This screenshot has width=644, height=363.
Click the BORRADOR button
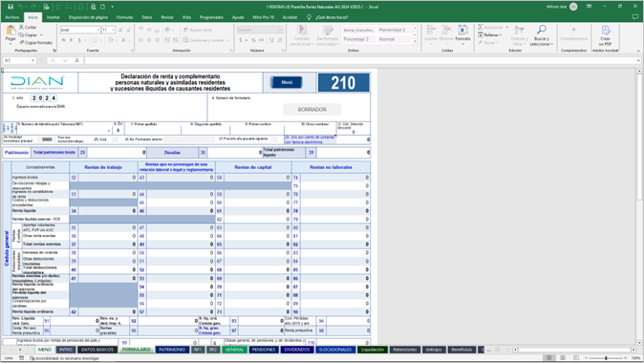tap(311, 109)
